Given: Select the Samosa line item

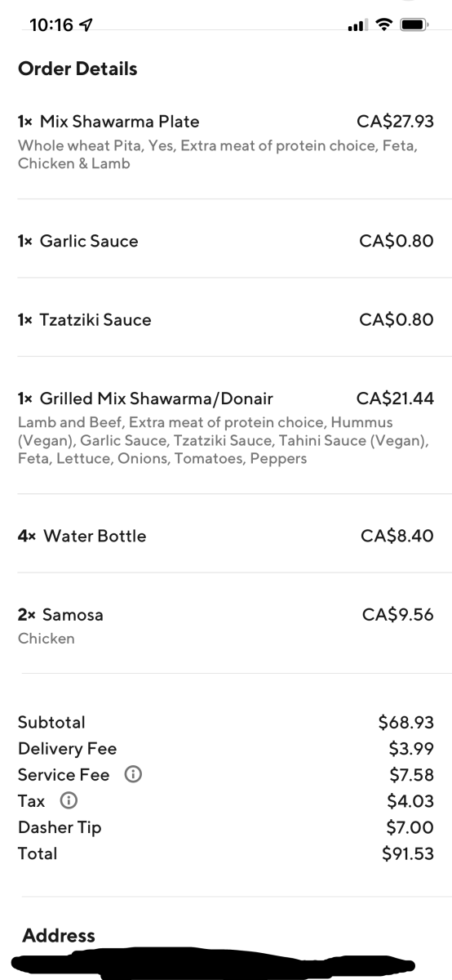Looking at the screenshot, I should click(226, 625).
